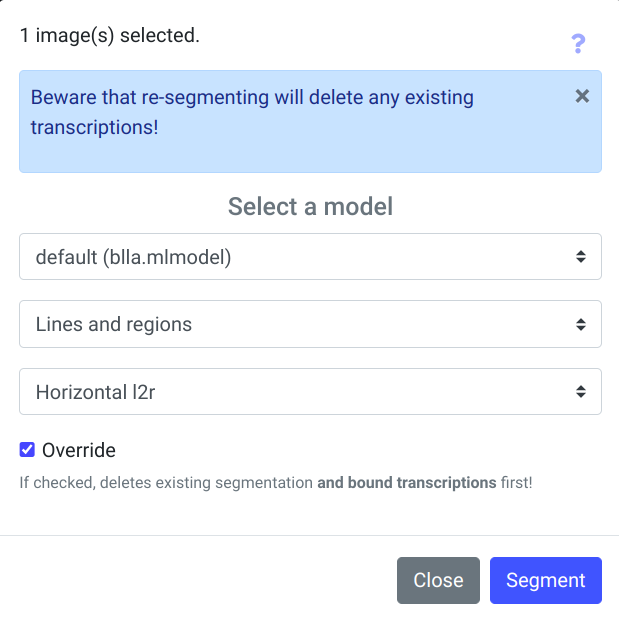Click arrows icon on Lines and regions selector
Image resolution: width=619 pixels, height=619 pixels.
pos(581,324)
